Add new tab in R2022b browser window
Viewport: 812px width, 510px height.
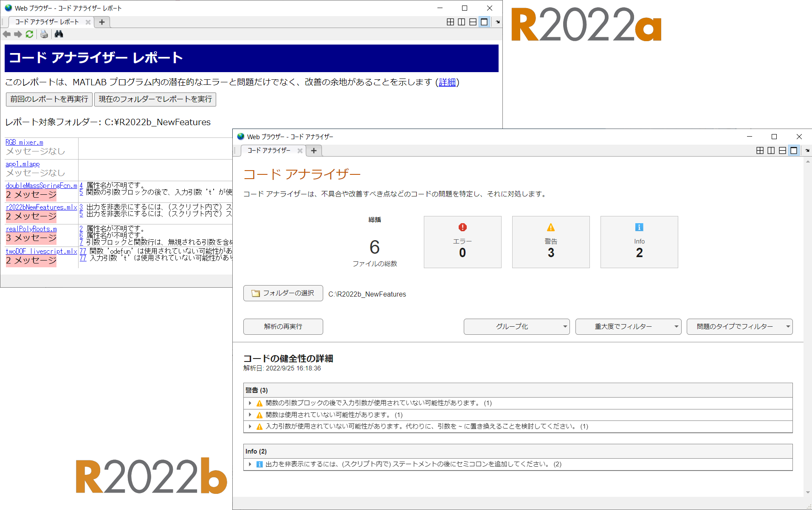point(314,151)
